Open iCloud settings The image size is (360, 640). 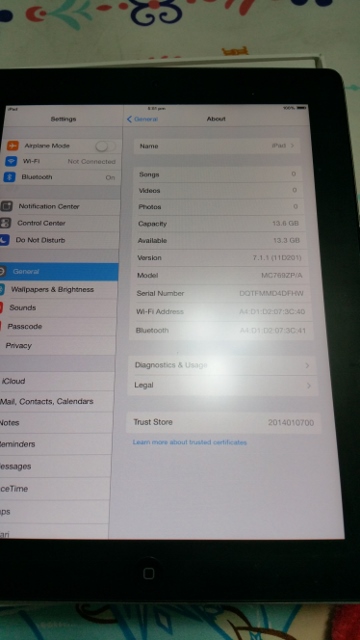57,381
